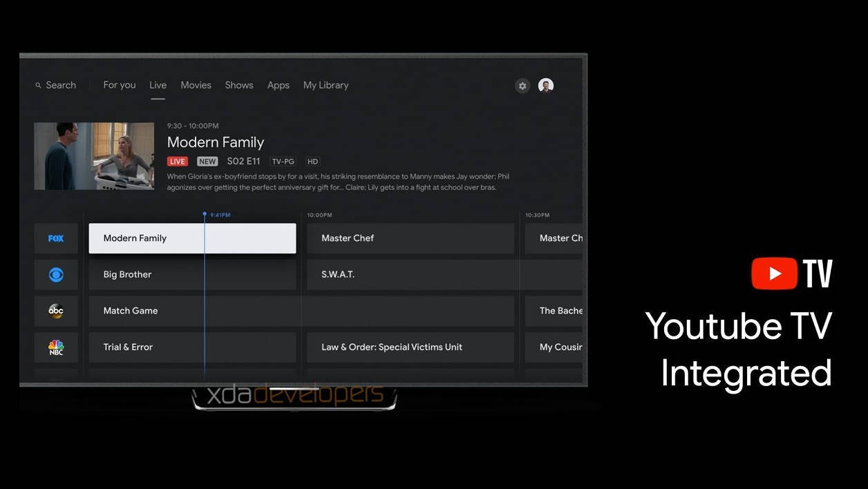Open the settings gear icon

522,86
